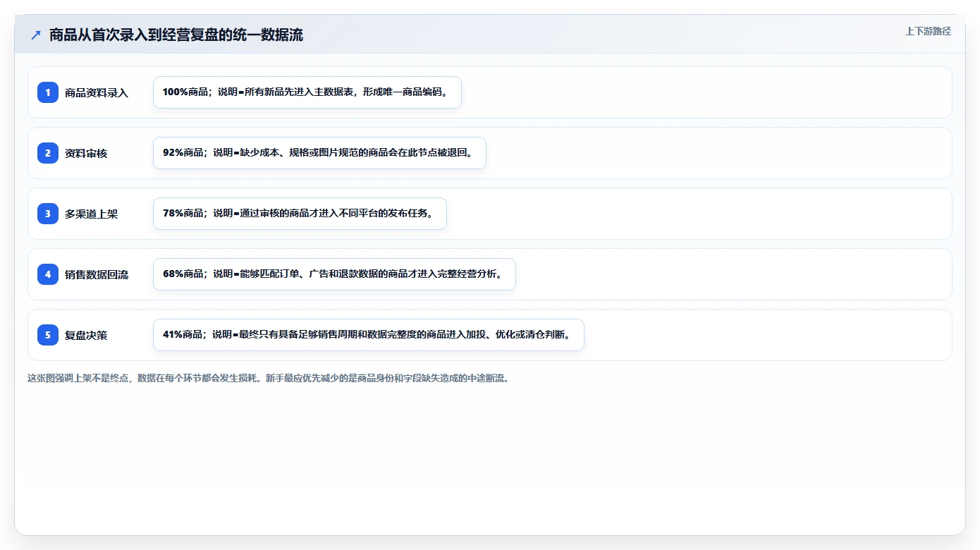Screen dimensions: 980x550
Task: Open the 100%商品 description chip
Action: (x=307, y=92)
